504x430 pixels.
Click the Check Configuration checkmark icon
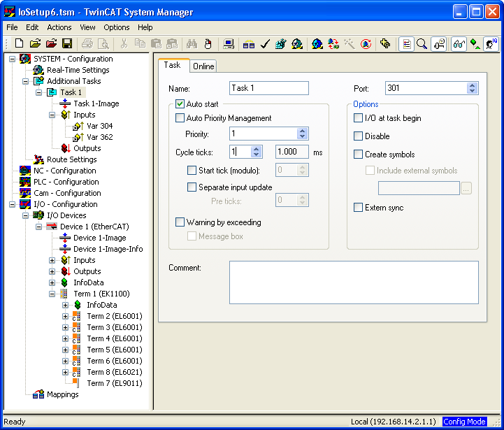pos(265,43)
